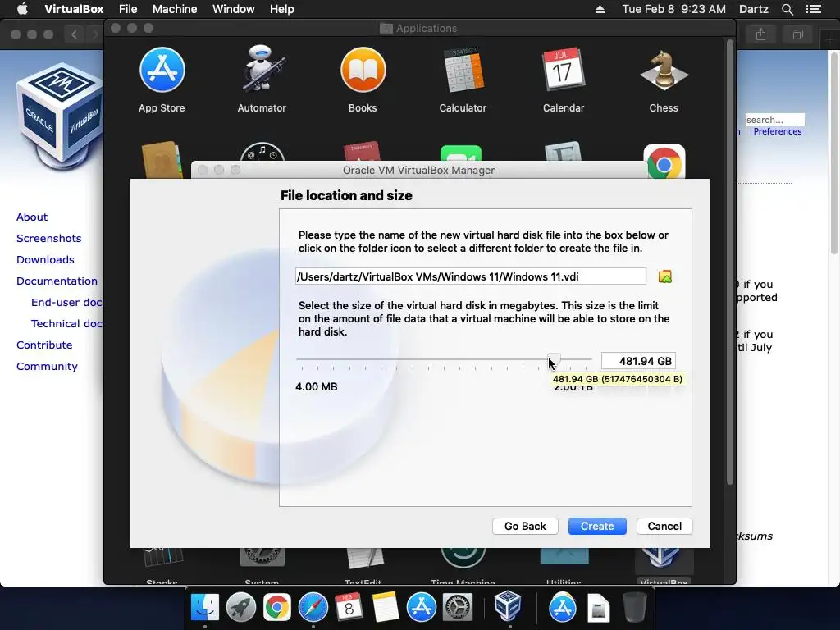Open End-user docs link
This screenshot has width=840, height=630.
[67, 303]
